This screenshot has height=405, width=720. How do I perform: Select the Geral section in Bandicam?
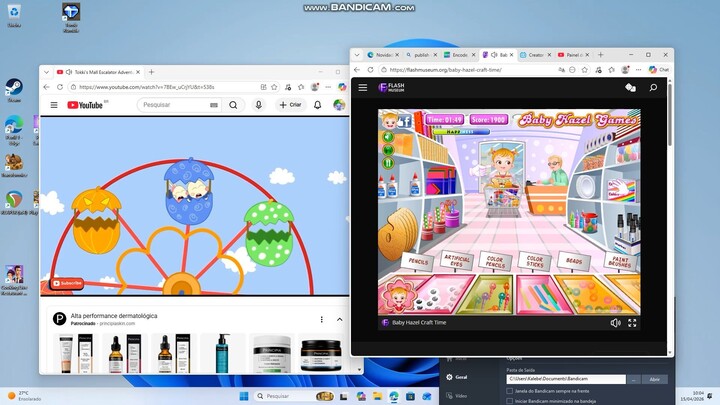[461, 378]
